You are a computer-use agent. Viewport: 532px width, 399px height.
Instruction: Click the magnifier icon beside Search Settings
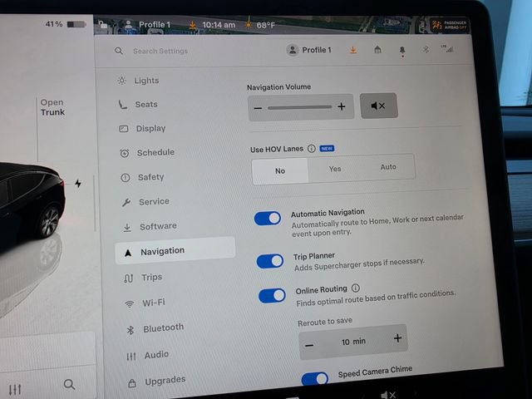119,51
